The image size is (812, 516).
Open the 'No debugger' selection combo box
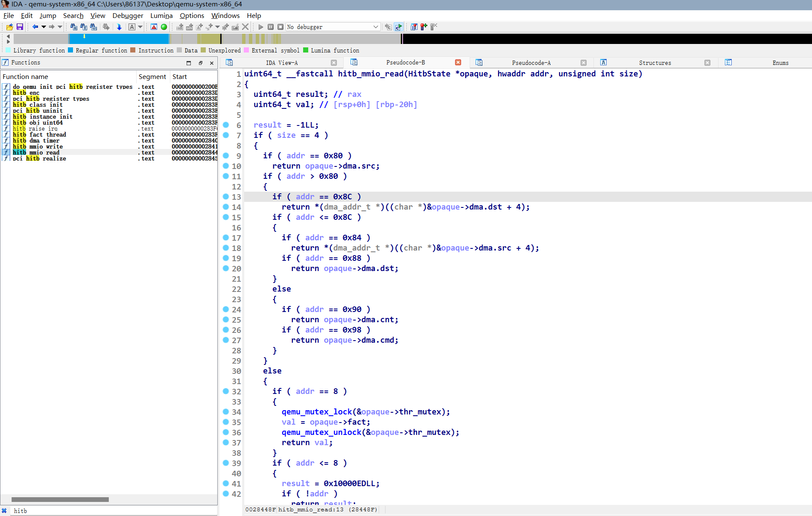point(333,27)
